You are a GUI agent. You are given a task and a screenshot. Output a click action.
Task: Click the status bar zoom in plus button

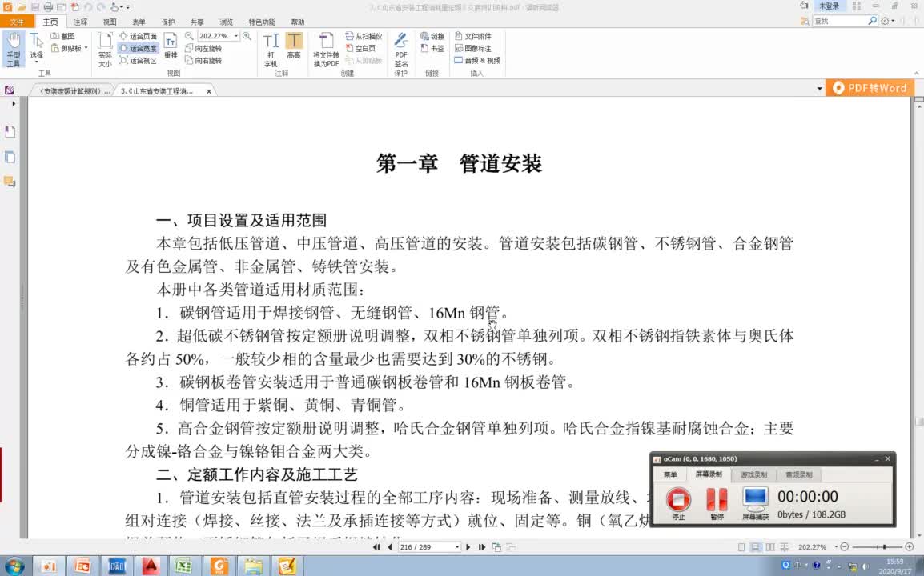910,547
